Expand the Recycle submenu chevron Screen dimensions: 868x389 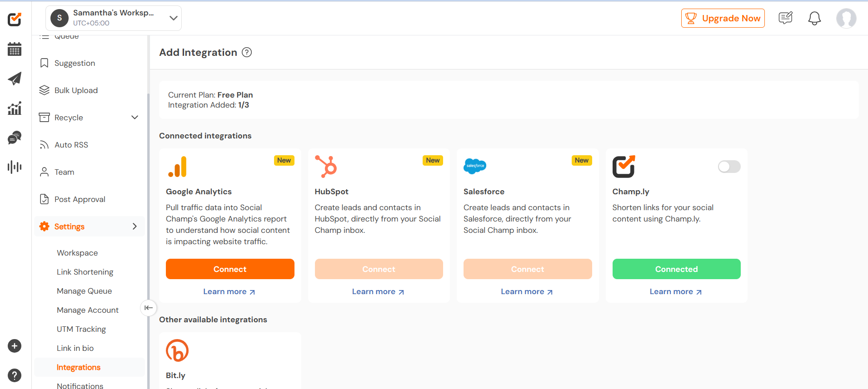coord(135,118)
